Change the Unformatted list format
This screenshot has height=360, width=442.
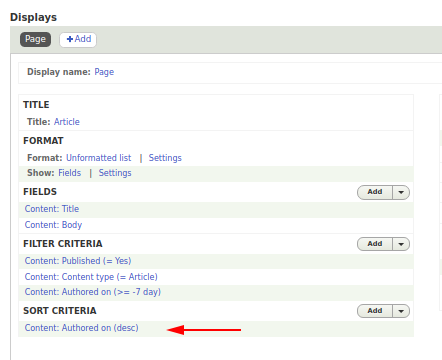coord(99,158)
